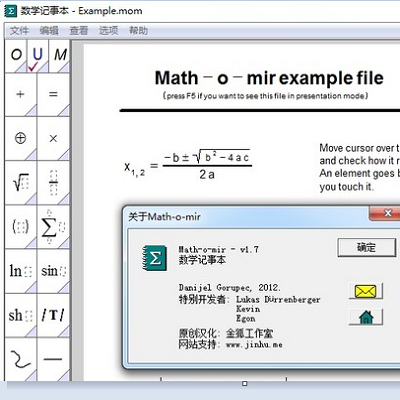Expand ln function variants corner triangle

coord(32,288)
